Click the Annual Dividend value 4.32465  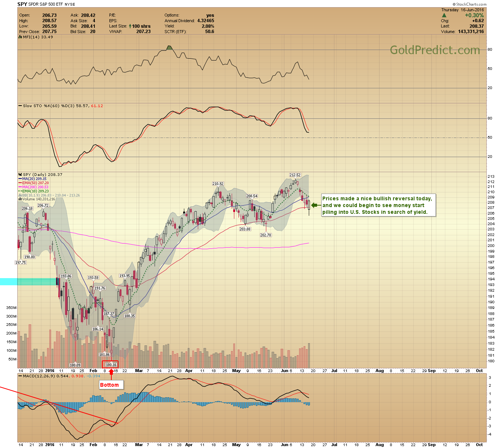coord(205,21)
